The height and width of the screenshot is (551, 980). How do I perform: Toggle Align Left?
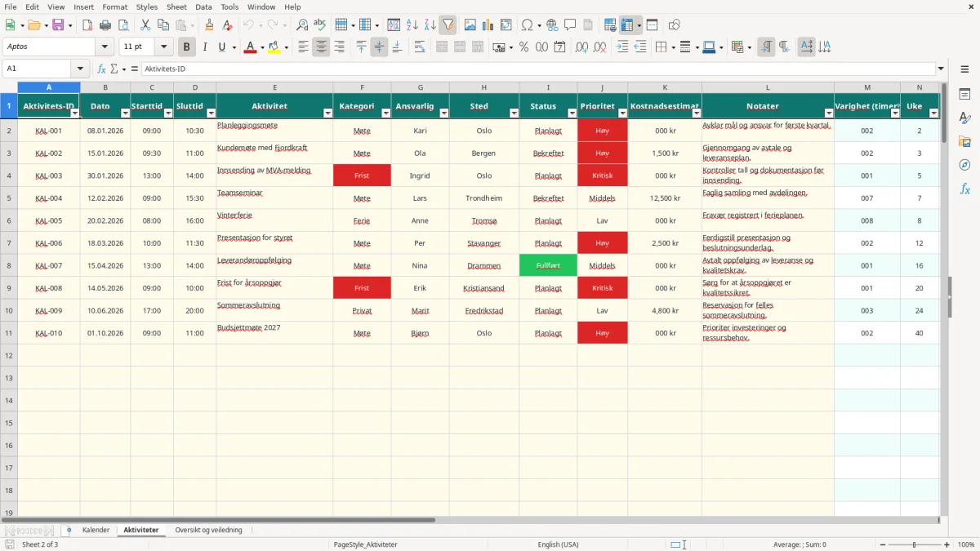(x=303, y=47)
